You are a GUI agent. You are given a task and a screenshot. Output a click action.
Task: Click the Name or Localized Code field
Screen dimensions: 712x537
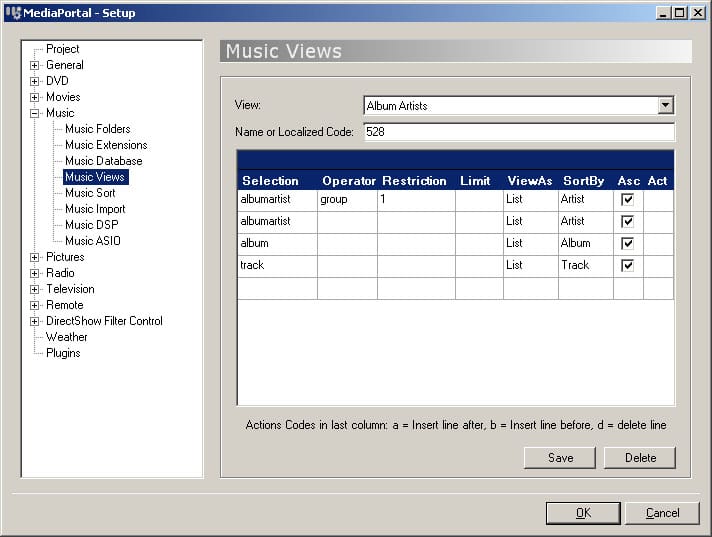tap(519, 132)
